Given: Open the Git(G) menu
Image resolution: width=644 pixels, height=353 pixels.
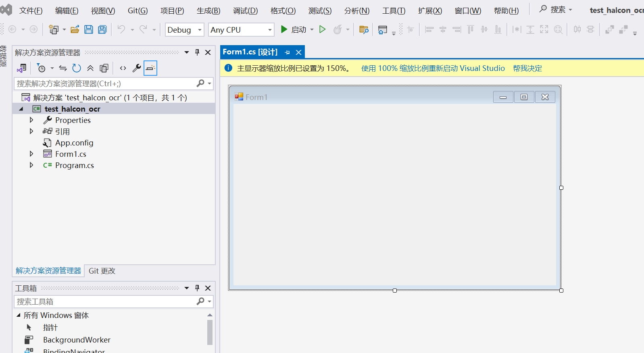Looking at the screenshot, I should pos(138,11).
